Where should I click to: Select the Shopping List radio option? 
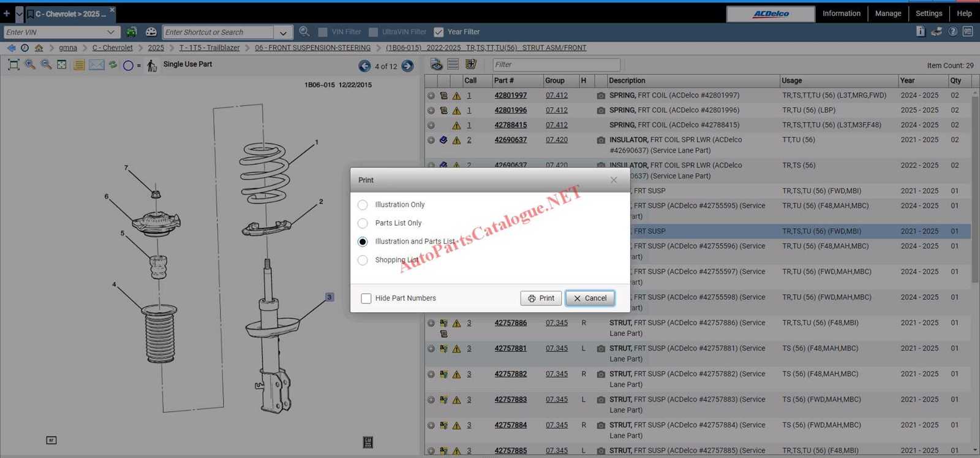tap(363, 260)
